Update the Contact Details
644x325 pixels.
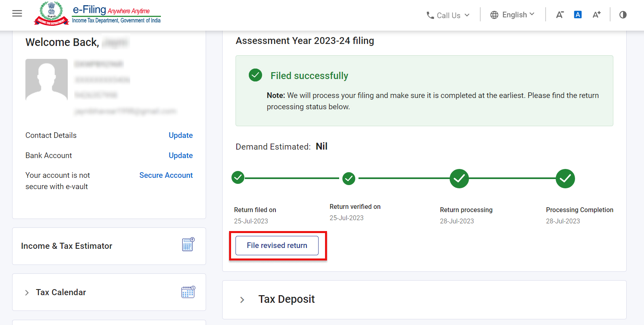click(181, 135)
